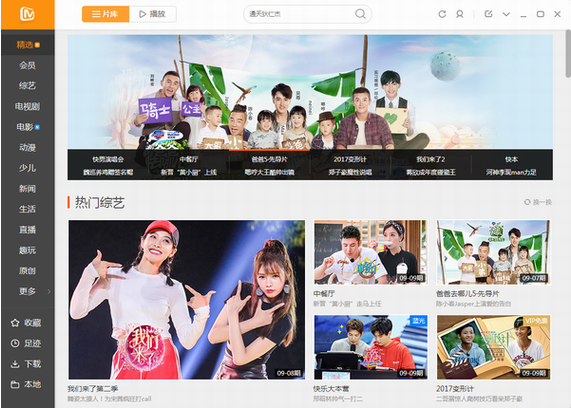571x408 pixels.
Task: Open the 中餐厅 show title link
Action: (x=324, y=293)
